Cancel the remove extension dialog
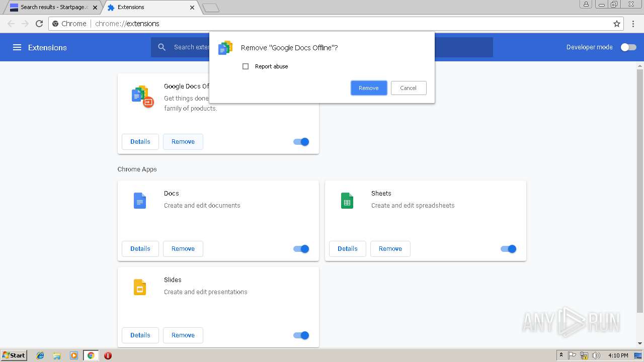 point(409,88)
